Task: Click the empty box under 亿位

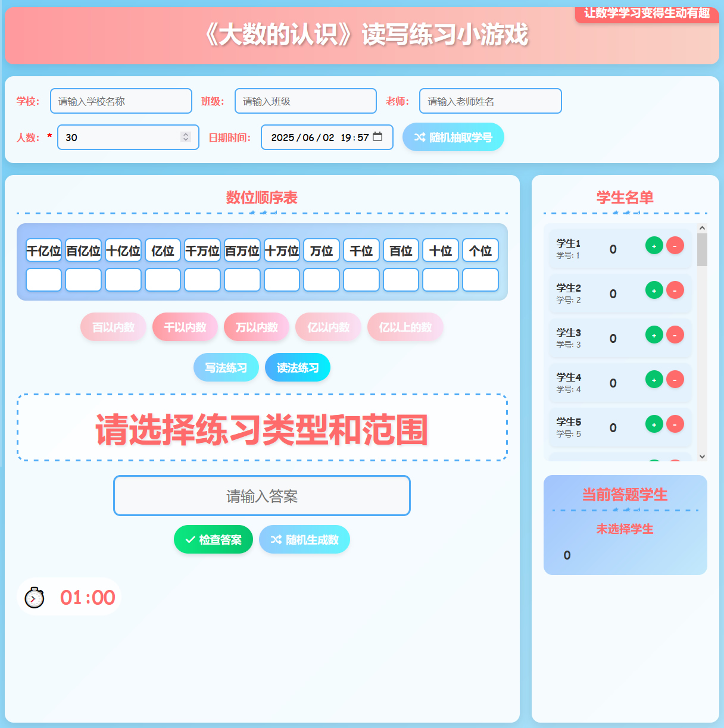Action: click(x=163, y=280)
